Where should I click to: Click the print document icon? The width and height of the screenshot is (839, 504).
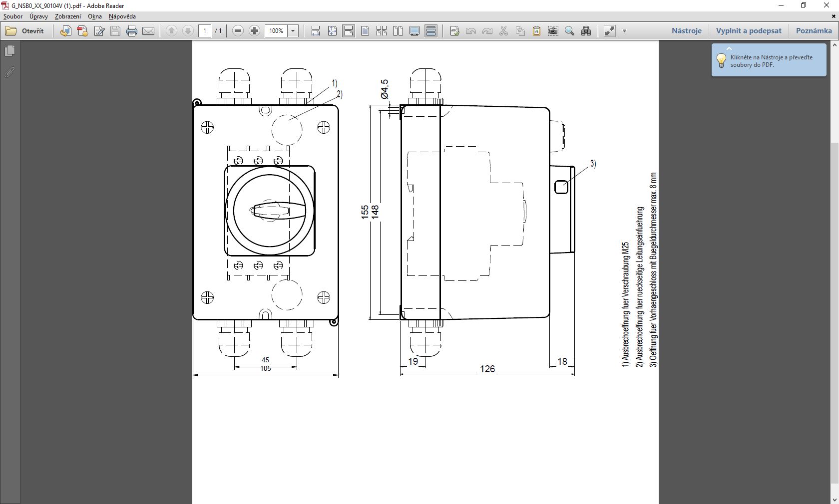[x=132, y=31]
